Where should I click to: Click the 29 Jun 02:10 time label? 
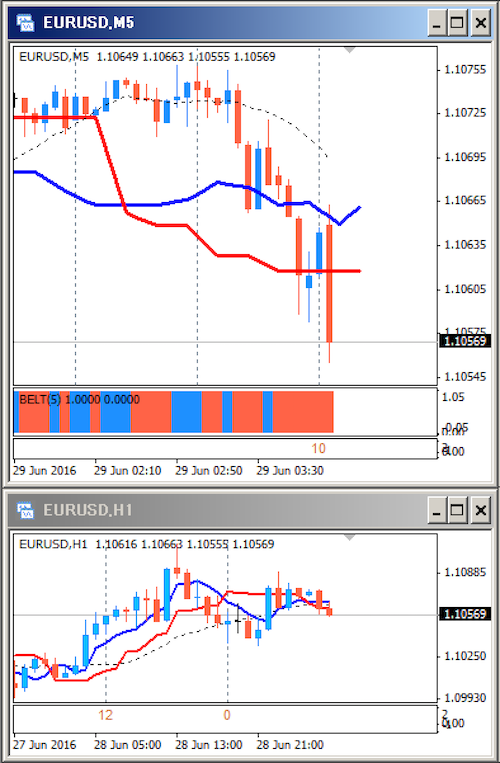127,471
